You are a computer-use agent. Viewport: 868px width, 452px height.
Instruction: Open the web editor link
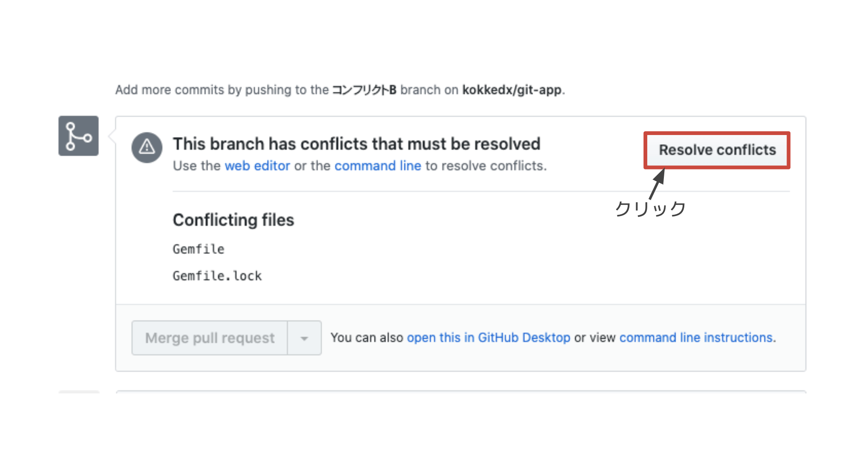click(257, 166)
